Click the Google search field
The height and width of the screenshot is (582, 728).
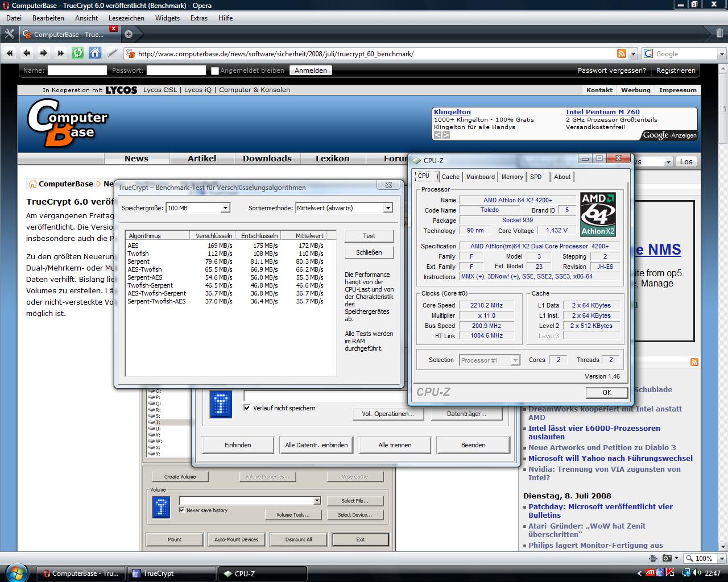(685, 54)
